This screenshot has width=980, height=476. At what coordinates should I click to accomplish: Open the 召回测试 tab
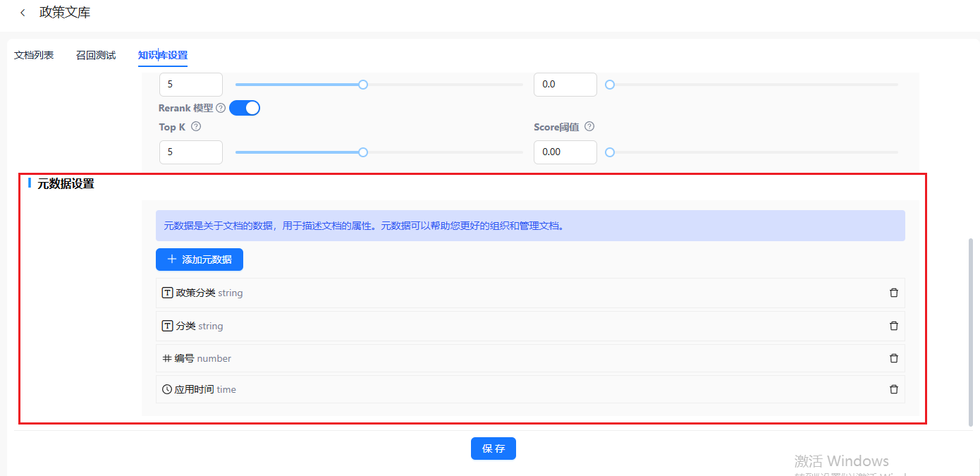(x=96, y=55)
